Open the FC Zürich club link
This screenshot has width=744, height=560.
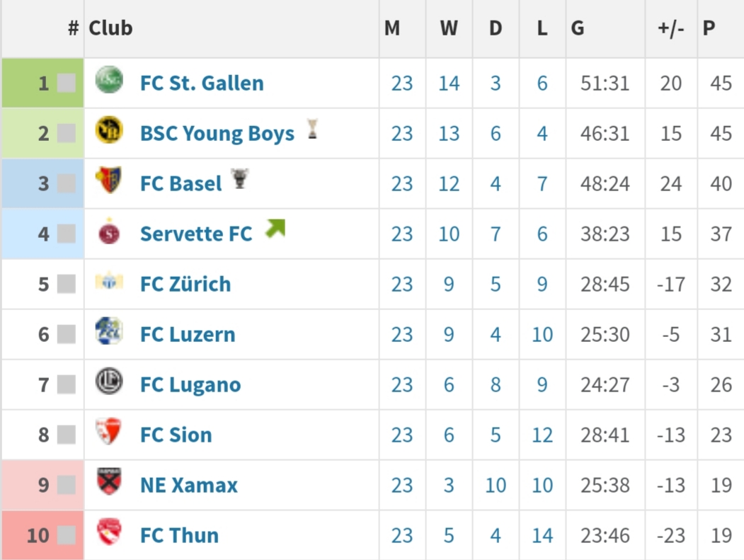coord(185,285)
